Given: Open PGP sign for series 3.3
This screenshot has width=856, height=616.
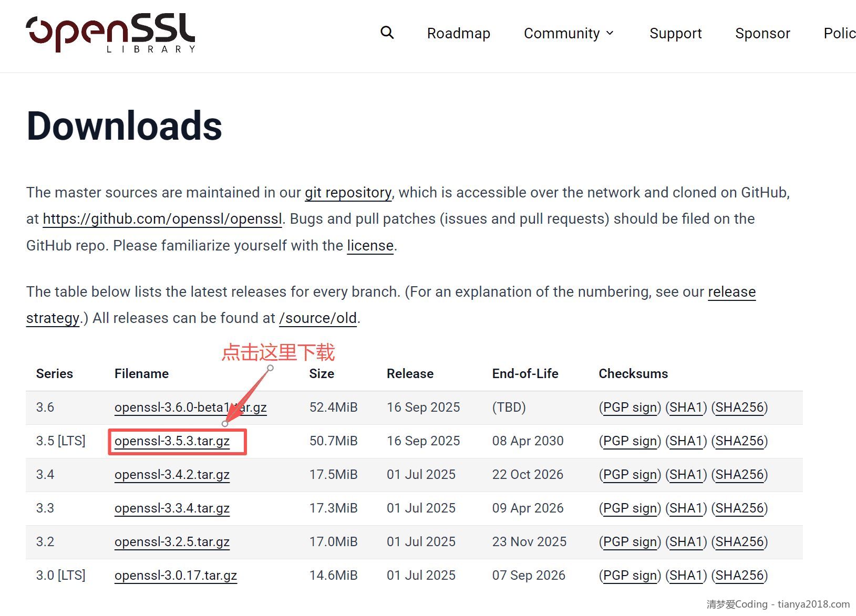Looking at the screenshot, I should click(x=630, y=508).
